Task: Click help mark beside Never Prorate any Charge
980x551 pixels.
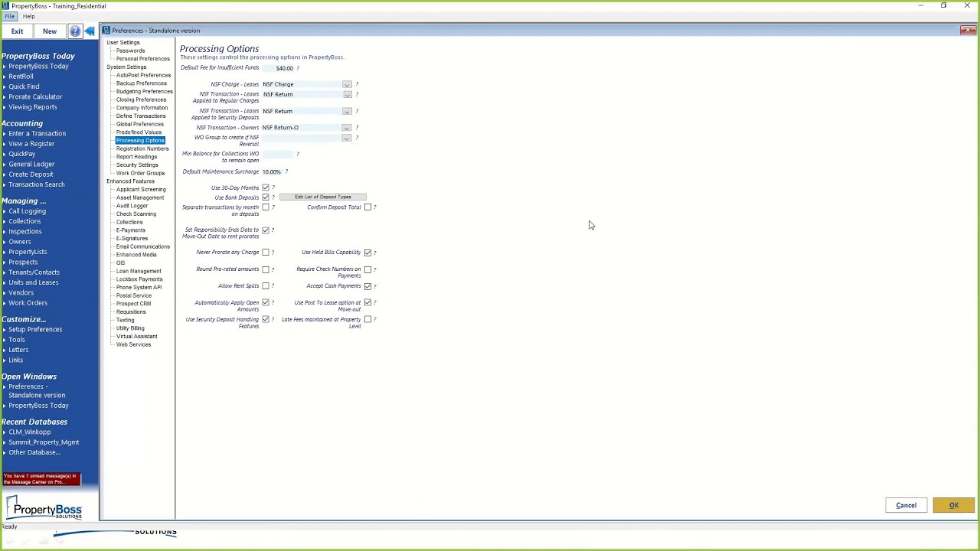Action: [x=273, y=253]
